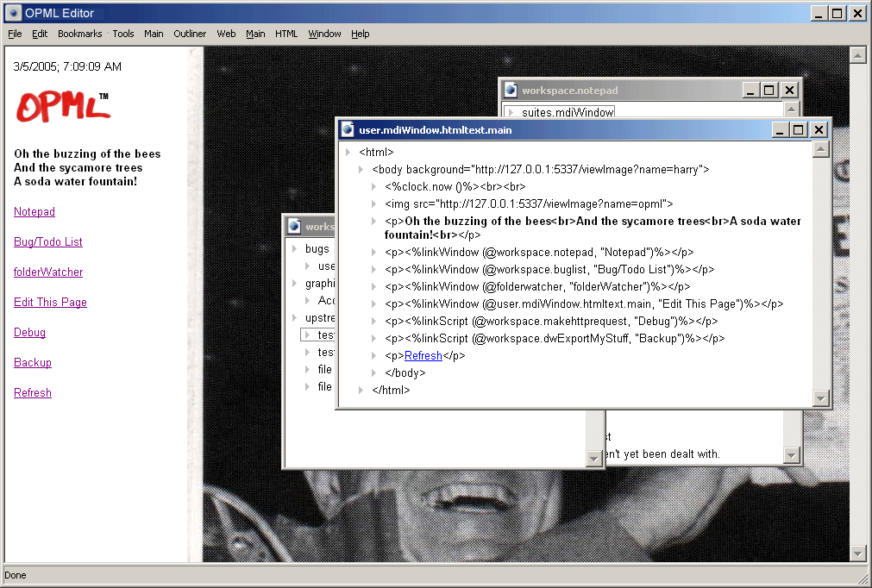
Task: Toggle triangle beside the bugs outline item
Action: [x=294, y=249]
